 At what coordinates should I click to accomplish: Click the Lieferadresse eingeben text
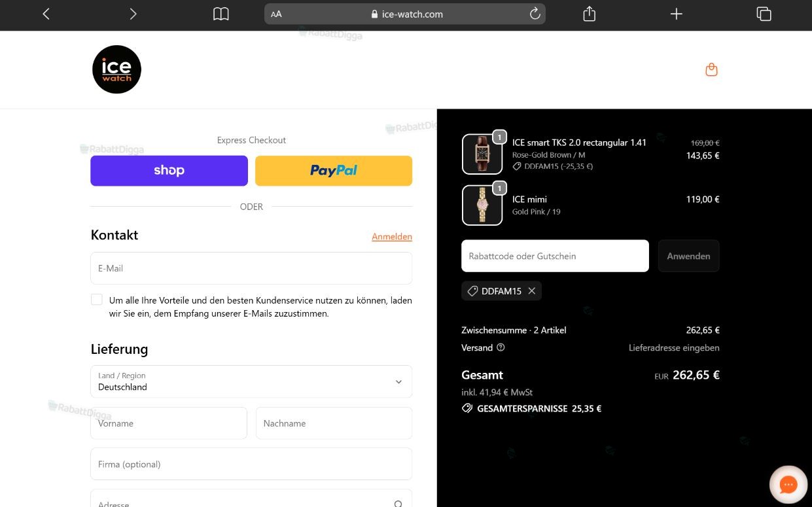coord(674,347)
